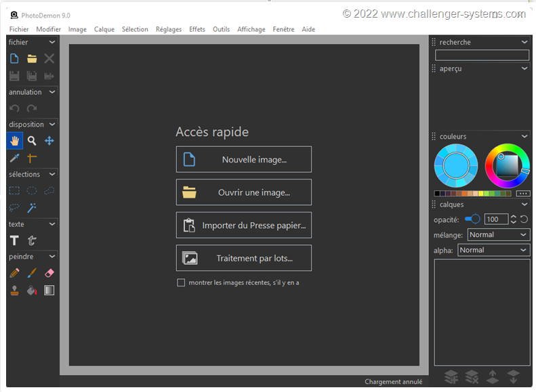The width and height of the screenshot is (536, 392).
Task: Select the zoom magnifier tool
Action: click(x=32, y=141)
